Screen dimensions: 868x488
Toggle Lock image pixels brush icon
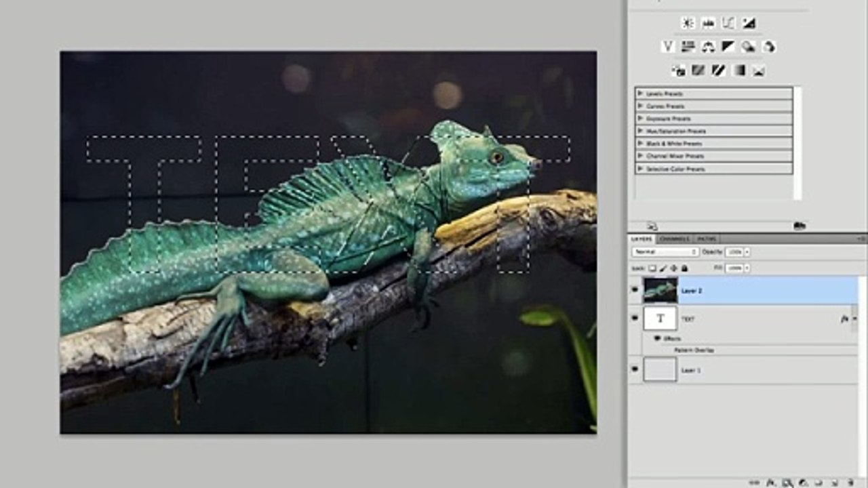pyautogui.click(x=664, y=268)
